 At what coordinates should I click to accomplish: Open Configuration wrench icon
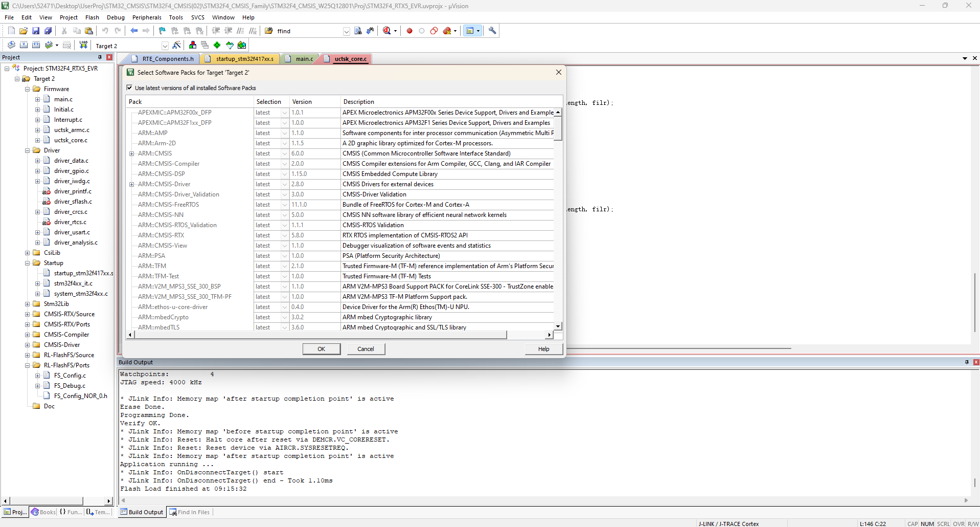click(x=492, y=31)
